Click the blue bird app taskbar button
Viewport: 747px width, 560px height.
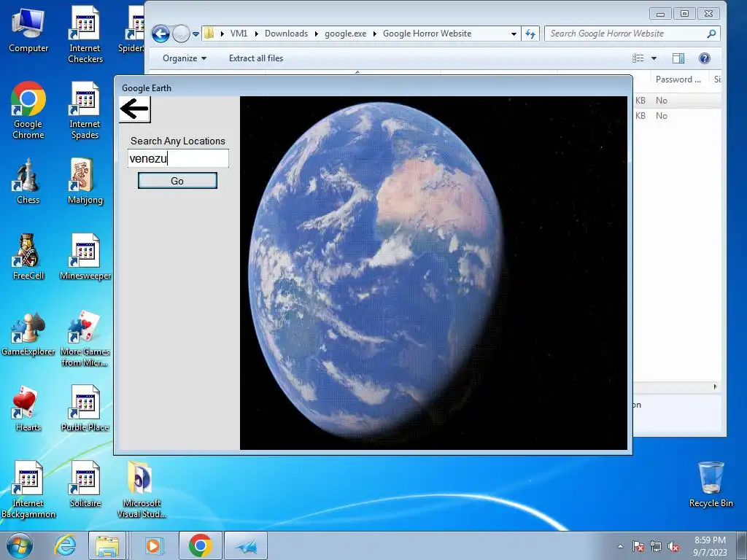coord(246,545)
